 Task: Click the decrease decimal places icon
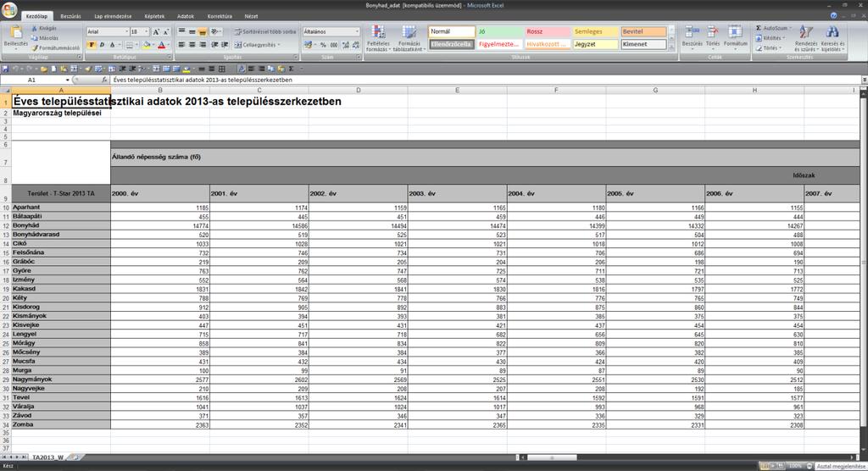355,45
